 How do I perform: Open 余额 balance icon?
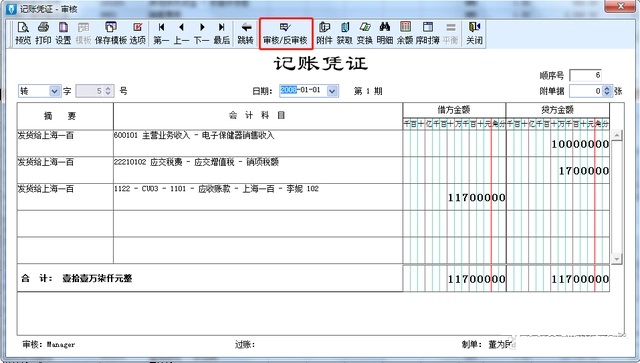pos(405,33)
